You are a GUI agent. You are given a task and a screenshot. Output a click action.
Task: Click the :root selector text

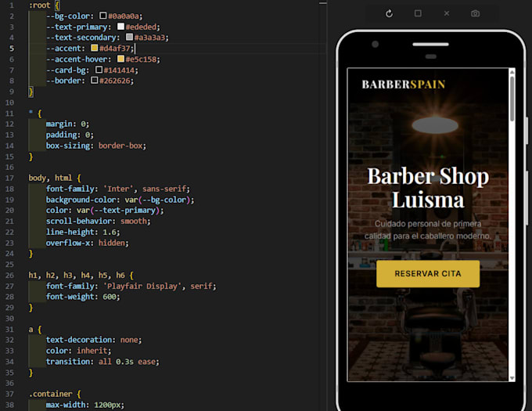click(x=39, y=5)
